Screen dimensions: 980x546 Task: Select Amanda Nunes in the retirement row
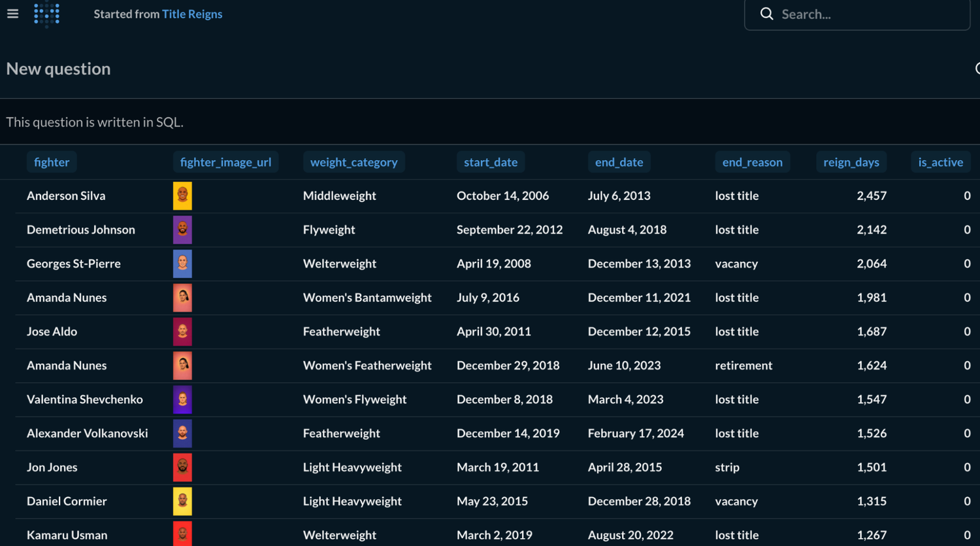click(x=67, y=366)
